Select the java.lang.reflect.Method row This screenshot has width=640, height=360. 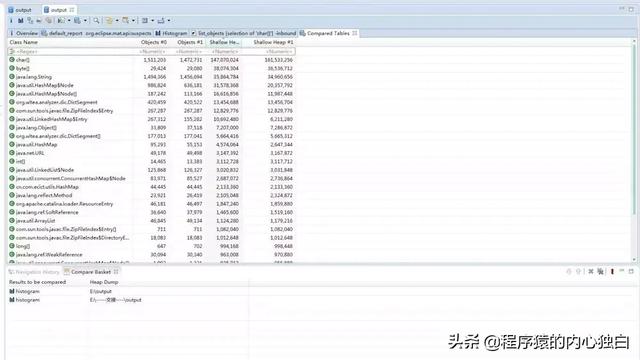pyautogui.click(x=151, y=196)
